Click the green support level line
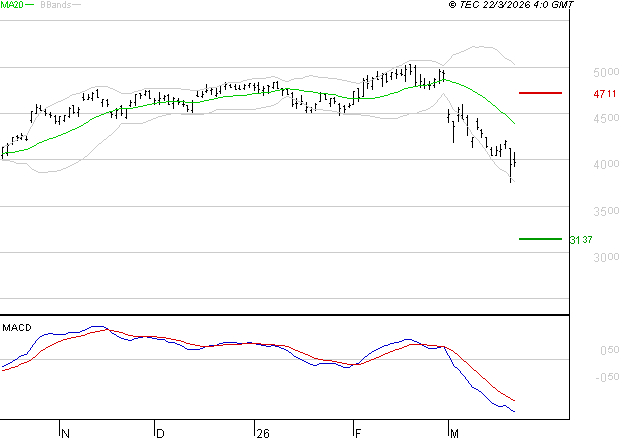The image size is (627, 440). [540, 239]
